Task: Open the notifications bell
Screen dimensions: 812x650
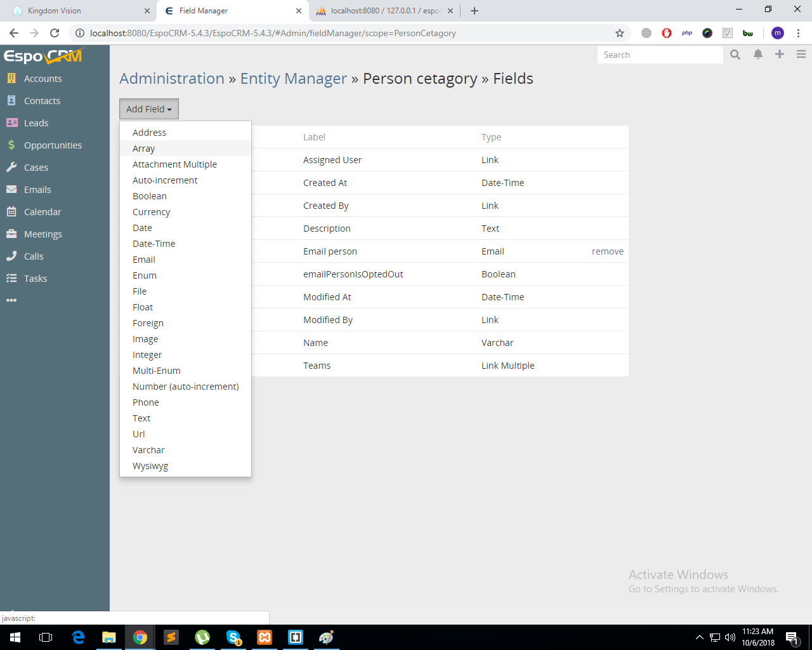Action: point(758,55)
